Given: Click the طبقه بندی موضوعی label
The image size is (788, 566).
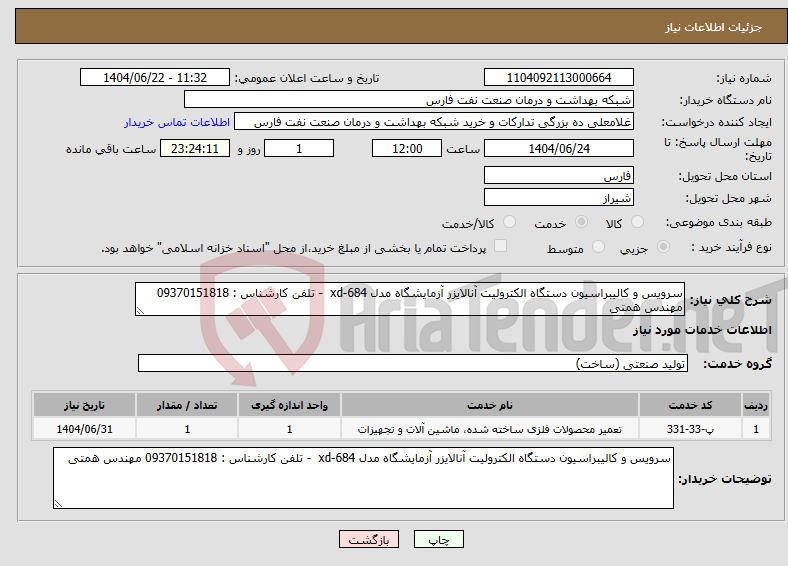Looking at the screenshot, I should point(719,222).
